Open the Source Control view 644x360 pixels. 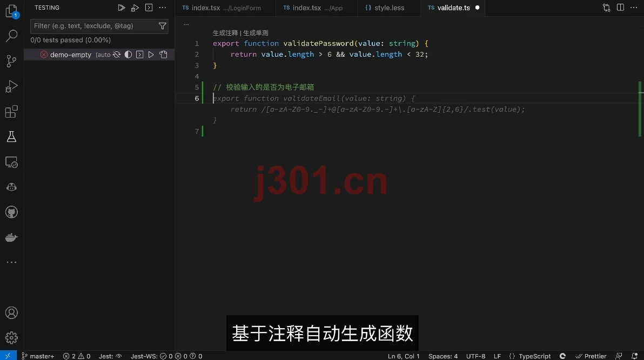[11, 61]
